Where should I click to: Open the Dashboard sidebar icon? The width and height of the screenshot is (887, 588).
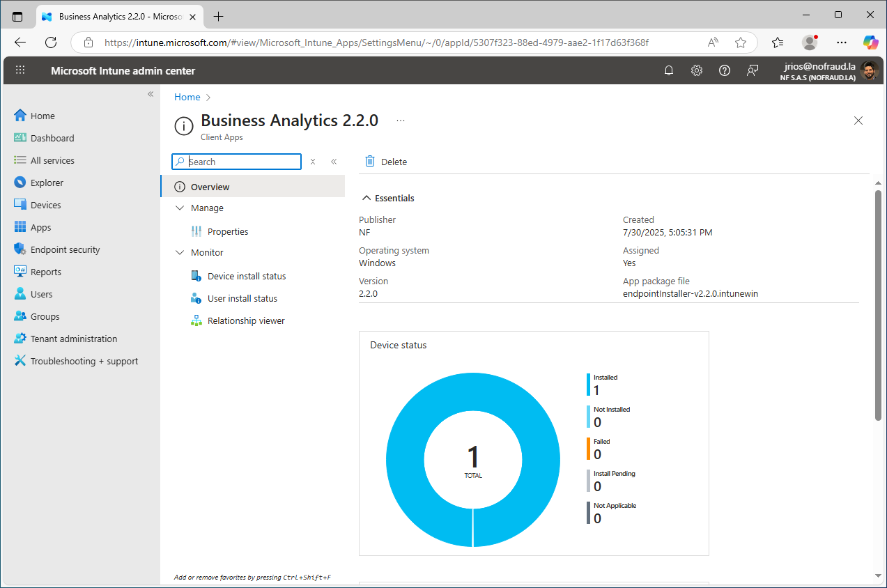(x=20, y=138)
